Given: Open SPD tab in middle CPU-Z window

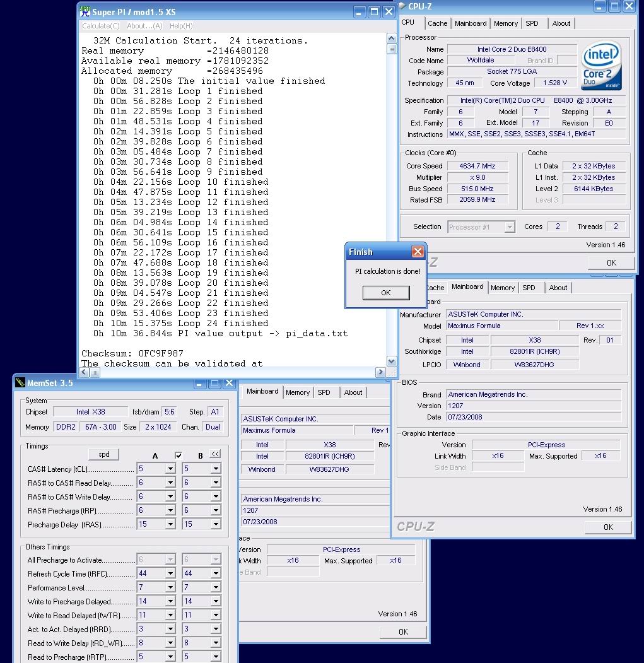Looking at the screenshot, I should point(529,288).
